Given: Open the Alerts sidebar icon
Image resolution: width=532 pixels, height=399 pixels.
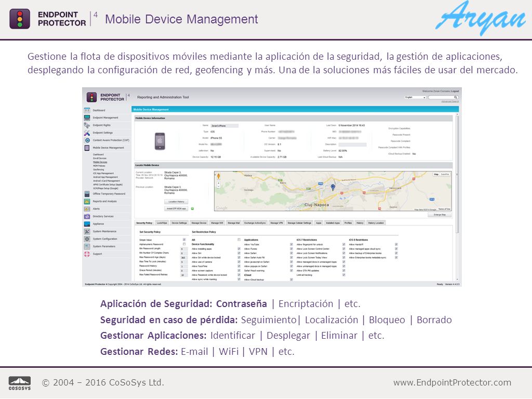Looking at the screenshot, I should tap(87, 209).
